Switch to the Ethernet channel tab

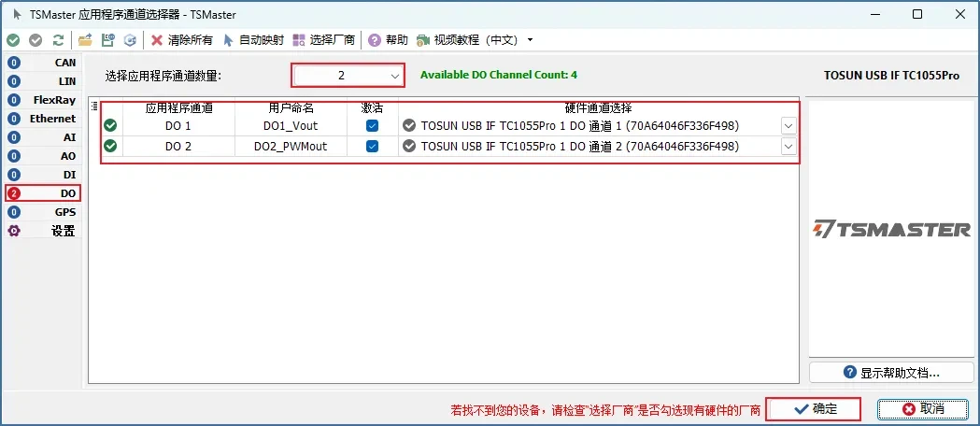[x=42, y=119]
